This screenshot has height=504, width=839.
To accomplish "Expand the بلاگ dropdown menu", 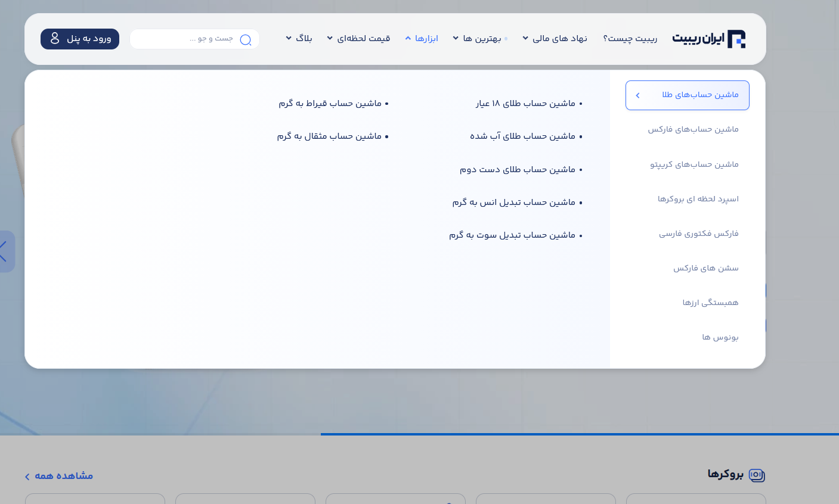I will tap(299, 39).
